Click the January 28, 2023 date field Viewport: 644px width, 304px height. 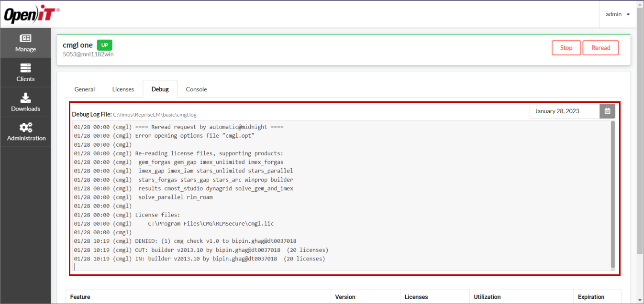click(564, 111)
